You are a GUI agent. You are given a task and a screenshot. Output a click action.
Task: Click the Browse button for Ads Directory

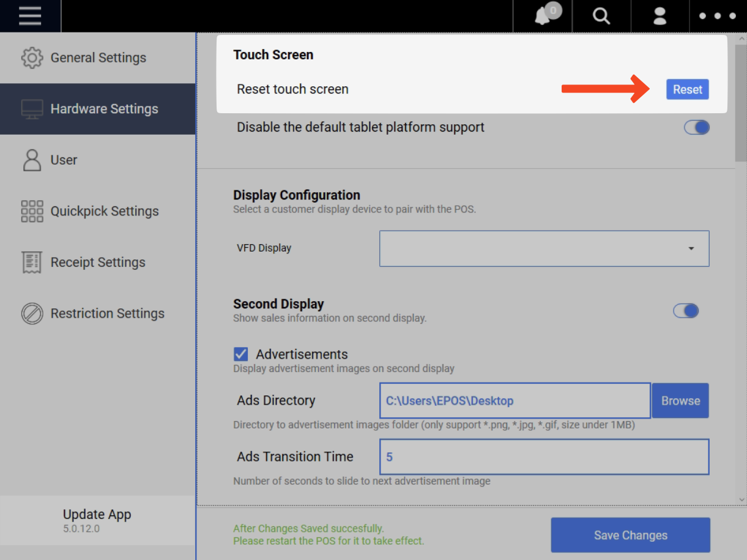point(680,401)
